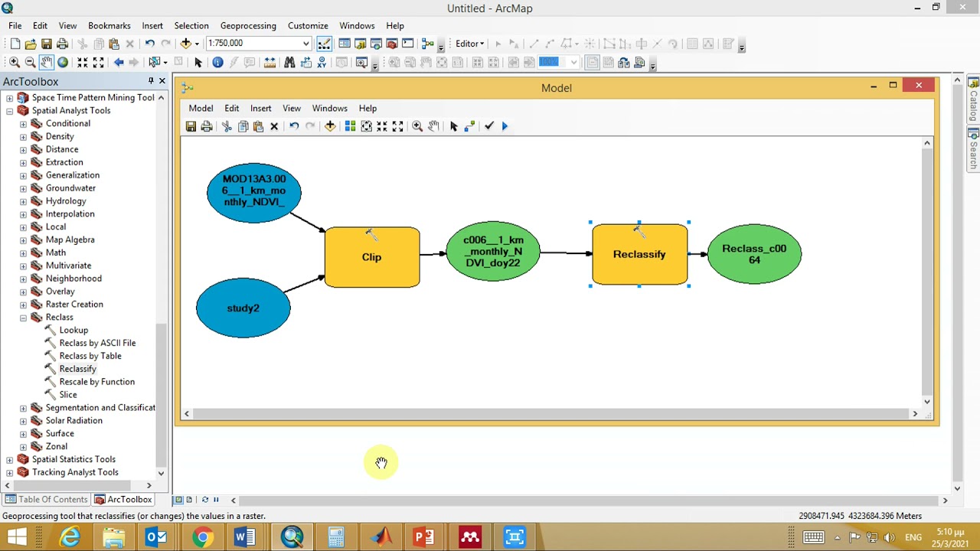Screen dimensions: 980x551
Task: Expand the Spatial Statistics Tools toolbox
Action: click(9, 460)
